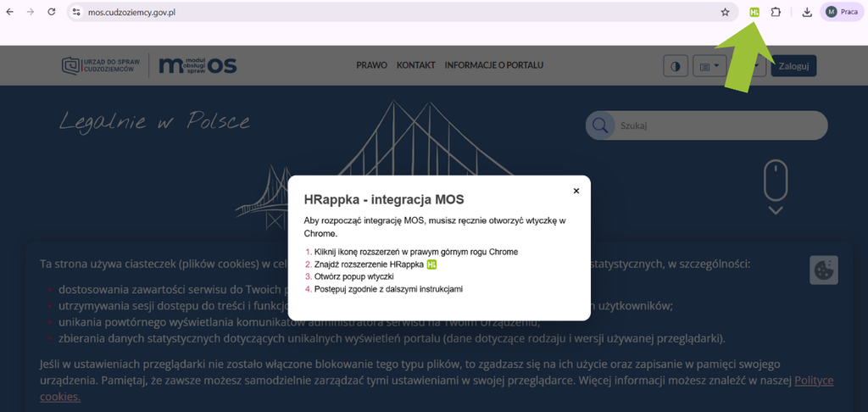This screenshot has width=868, height=412.
Task: Click step 'Kliknij ikonę rozszerzeń w prawym górnym rogu Chrome'
Action: pyautogui.click(x=415, y=252)
